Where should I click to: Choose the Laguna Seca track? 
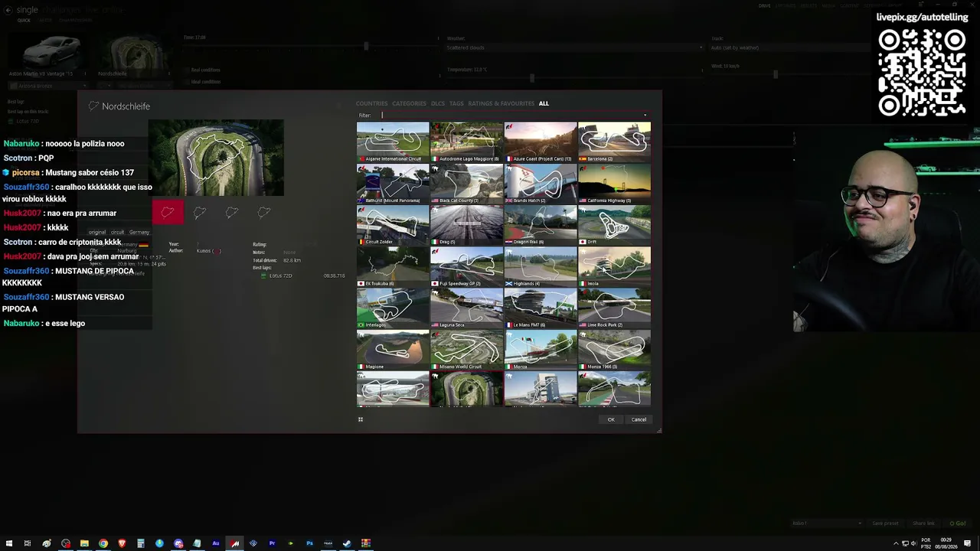tap(466, 308)
